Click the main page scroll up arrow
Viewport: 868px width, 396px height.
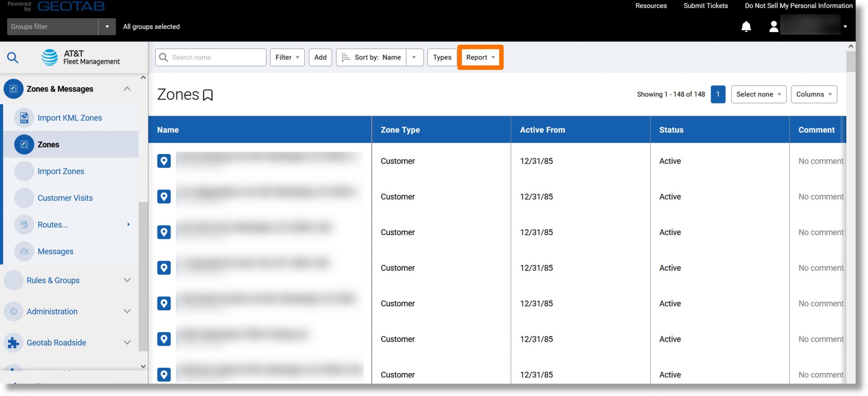coord(851,46)
